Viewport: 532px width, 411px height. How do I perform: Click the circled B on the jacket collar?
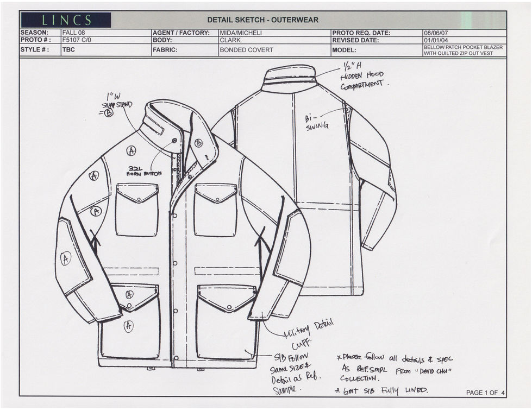coord(198,143)
